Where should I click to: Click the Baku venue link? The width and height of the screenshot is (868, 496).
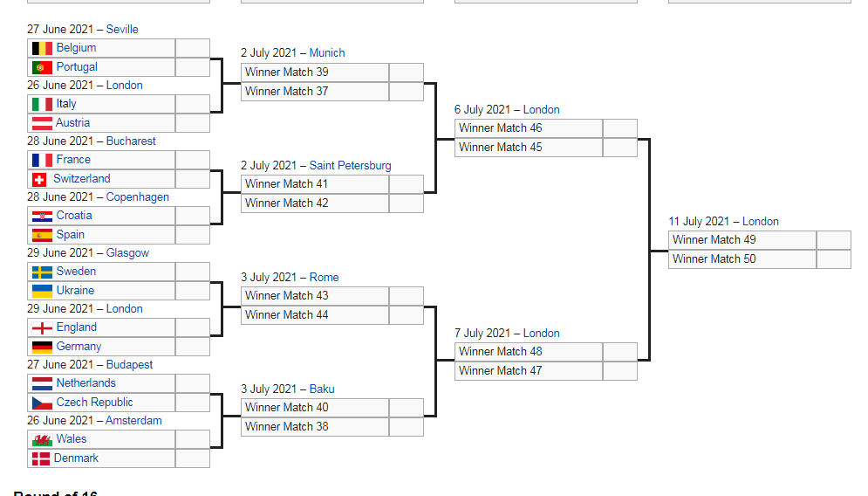tap(322, 389)
